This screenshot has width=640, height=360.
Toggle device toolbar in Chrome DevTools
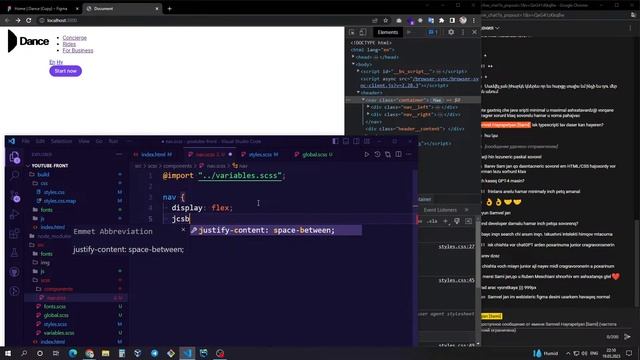(x=362, y=32)
